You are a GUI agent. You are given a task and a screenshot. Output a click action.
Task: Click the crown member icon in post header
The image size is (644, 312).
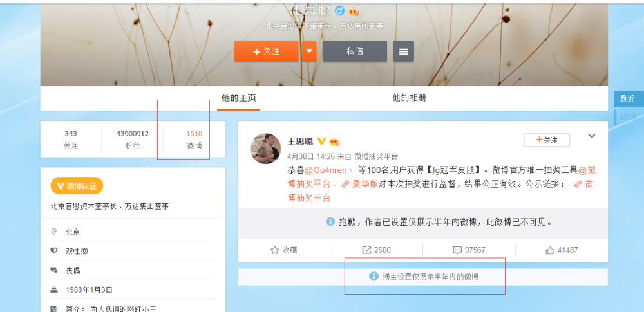click(x=334, y=142)
